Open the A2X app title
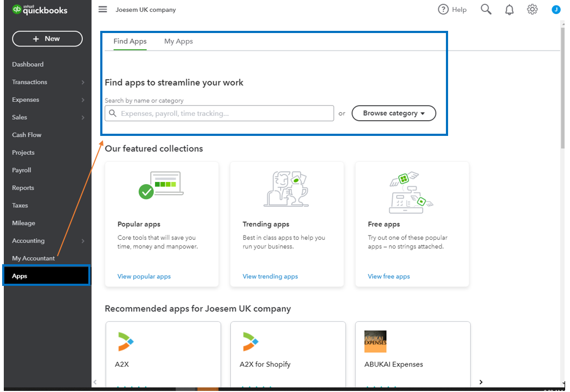This screenshot has width=570, height=392. pos(122,364)
